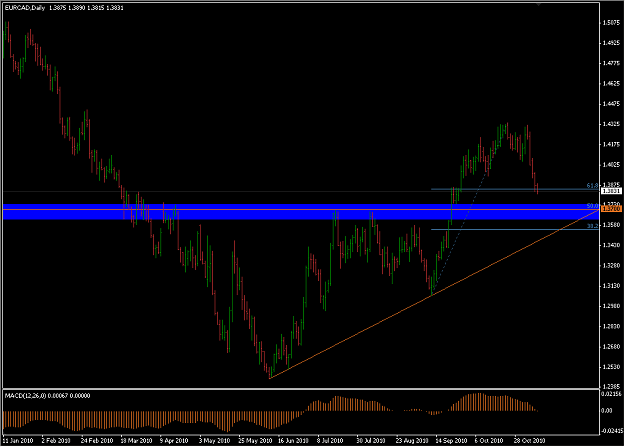Click the 1.2830 price axis label
Image resolution: width=625 pixels, height=447 pixels.
tap(611, 326)
